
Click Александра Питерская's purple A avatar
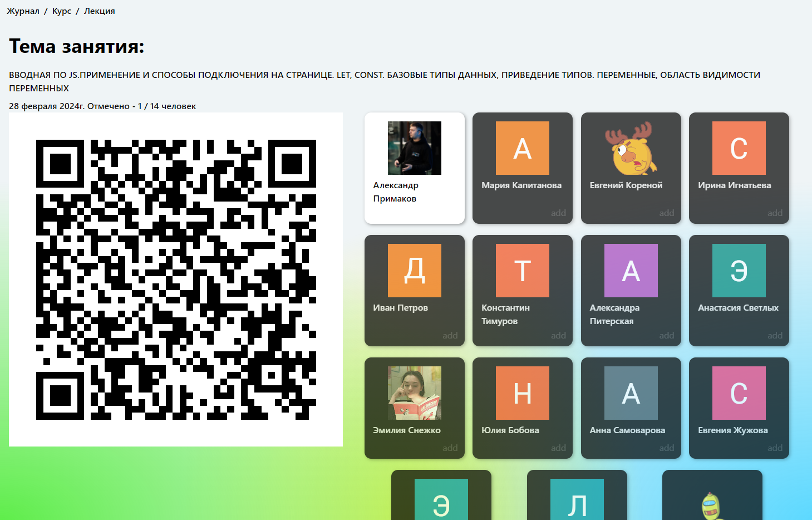click(631, 271)
